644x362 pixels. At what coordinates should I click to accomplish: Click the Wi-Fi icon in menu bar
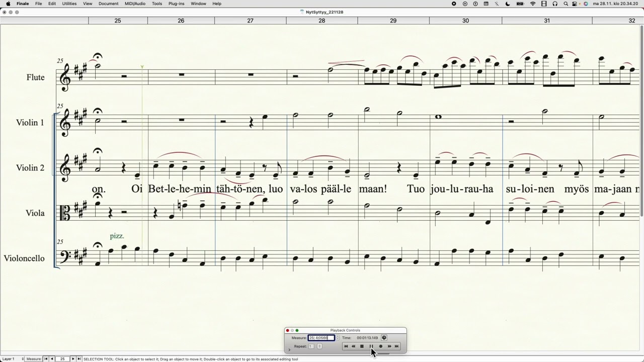tap(533, 4)
